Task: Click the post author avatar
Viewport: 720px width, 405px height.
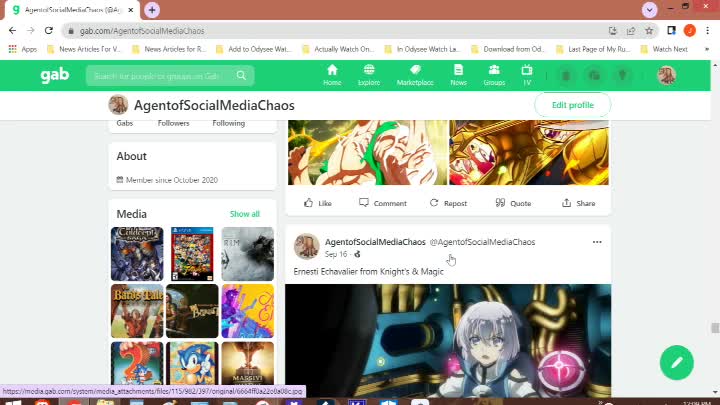Action: tap(306, 246)
